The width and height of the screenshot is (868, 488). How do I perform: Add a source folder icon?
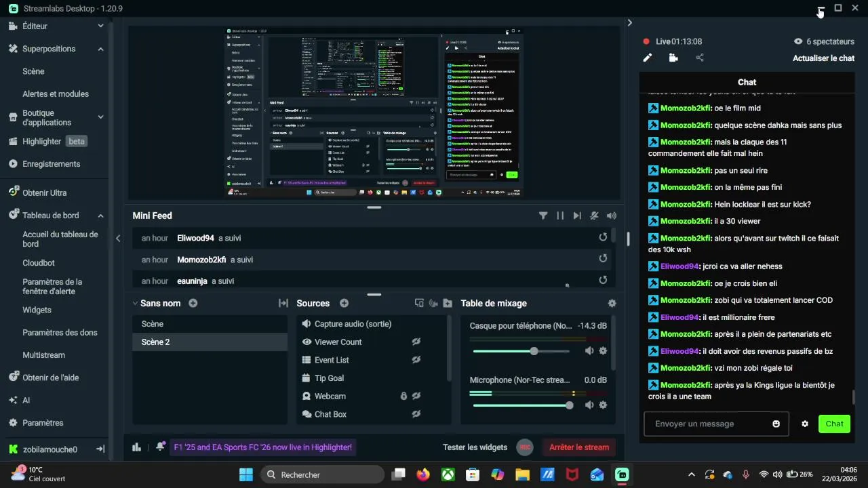(448, 303)
